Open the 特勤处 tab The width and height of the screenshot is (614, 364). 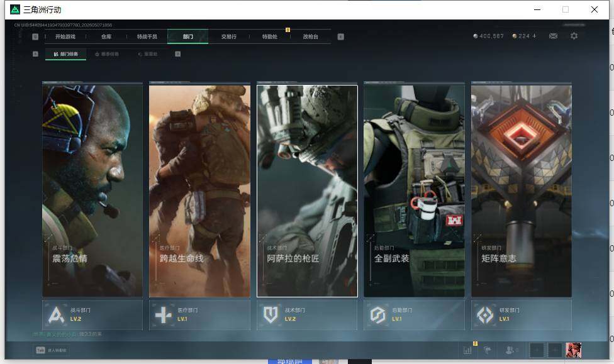tap(269, 37)
